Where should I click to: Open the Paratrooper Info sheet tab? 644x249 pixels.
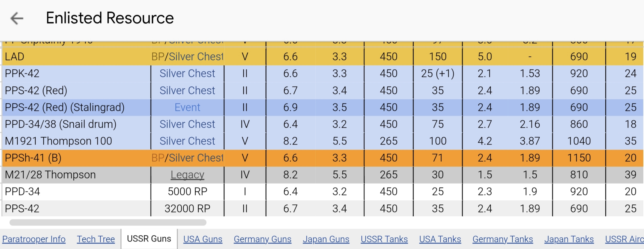pyautogui.click(x=34, y=239)
